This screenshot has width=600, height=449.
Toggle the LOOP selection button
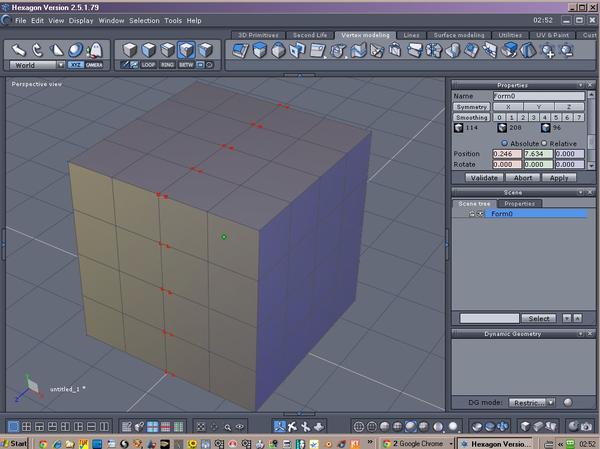(148, 65)
